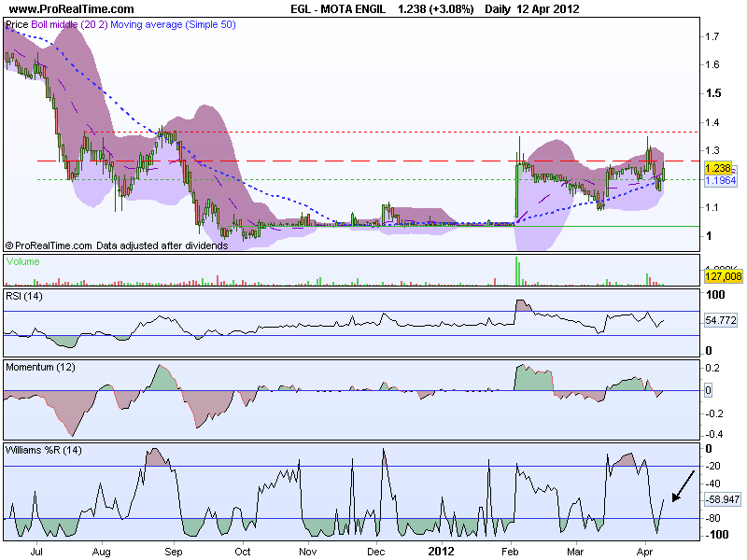Click the 'Price' legend label

tap(17, 24)
